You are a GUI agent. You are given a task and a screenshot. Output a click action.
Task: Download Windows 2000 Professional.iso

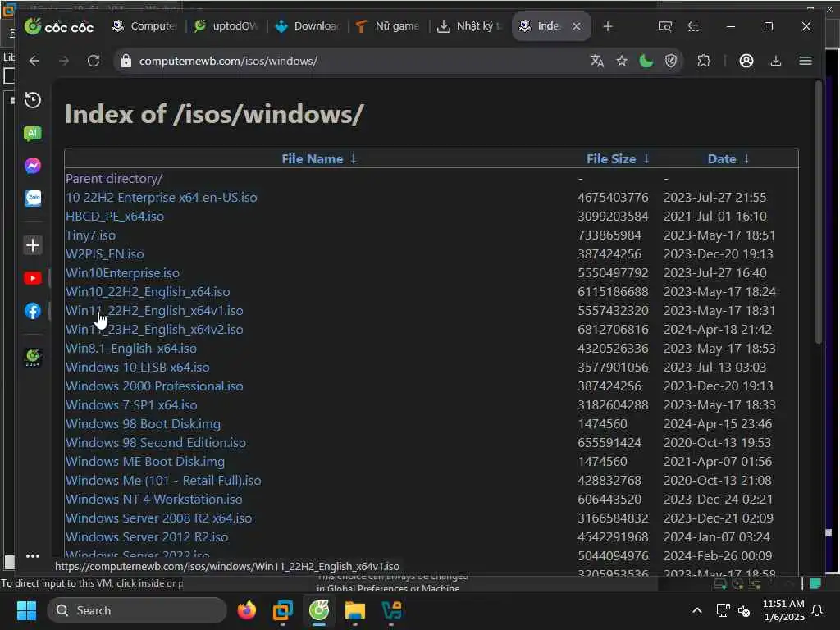pos(154,386)
